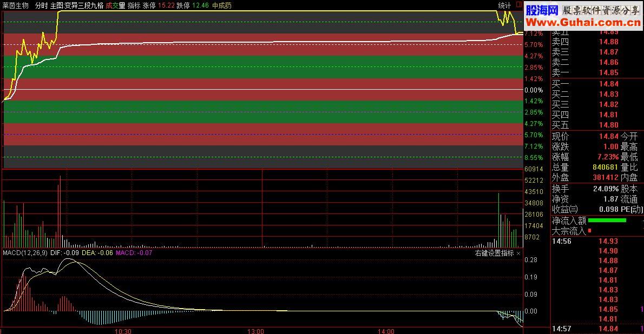
Task: Click the 量比 volume ratio label
Action: click(x=629, y=168)
